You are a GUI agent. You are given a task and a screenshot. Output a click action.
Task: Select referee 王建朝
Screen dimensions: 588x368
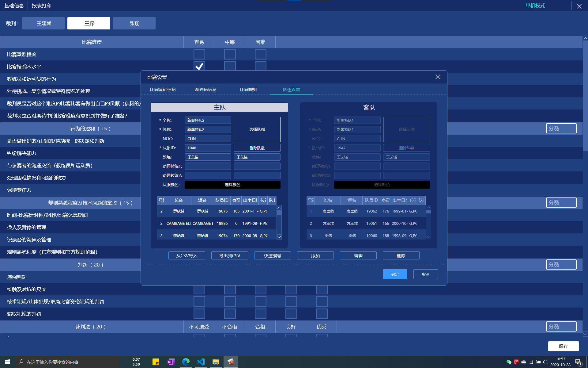[x=43, y=23]
